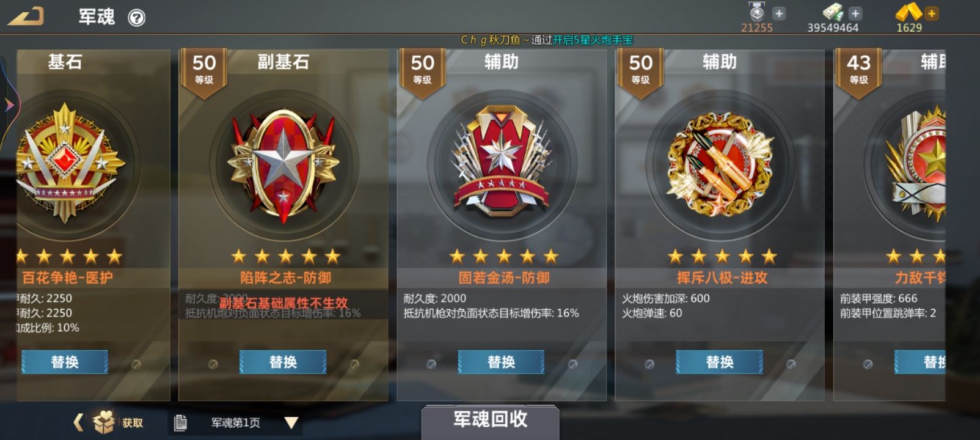Click 替换 under 固若金汤-防御
980x440 pixels.
coord(501,362)
